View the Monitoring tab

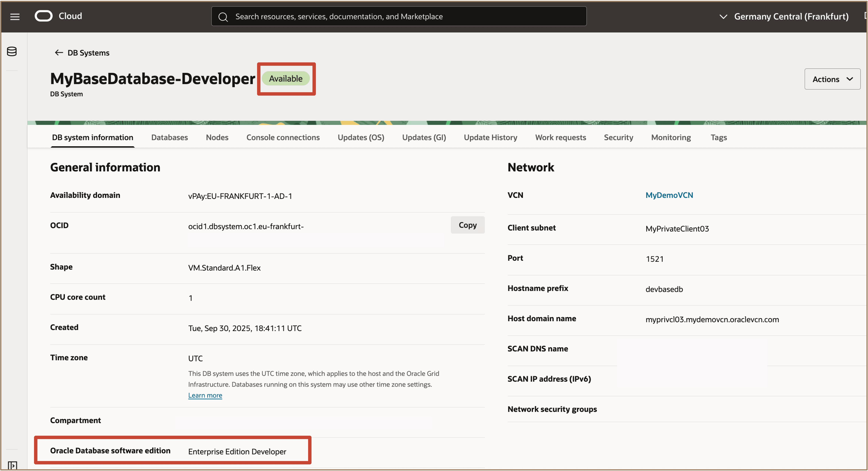[670, 137]
